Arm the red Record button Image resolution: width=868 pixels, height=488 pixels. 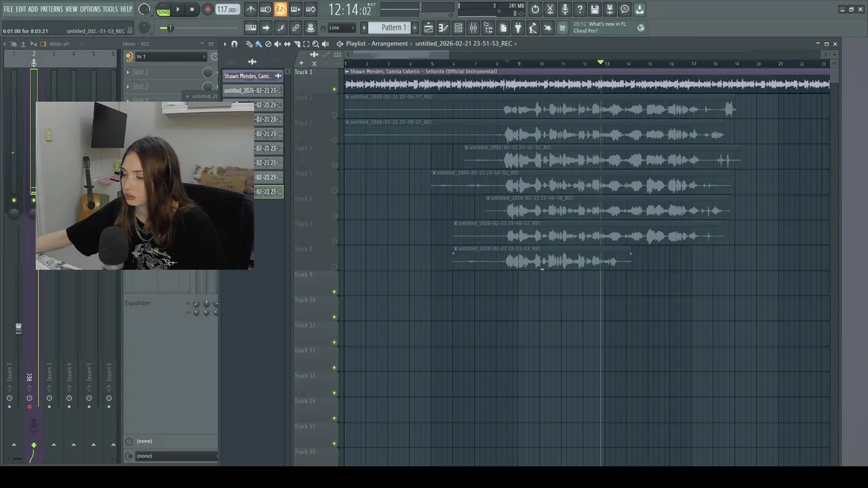click(x=208, y=9)
